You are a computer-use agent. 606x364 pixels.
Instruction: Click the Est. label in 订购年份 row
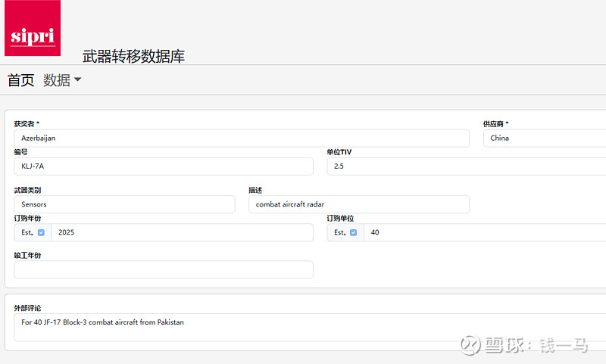tap(27, 232)
